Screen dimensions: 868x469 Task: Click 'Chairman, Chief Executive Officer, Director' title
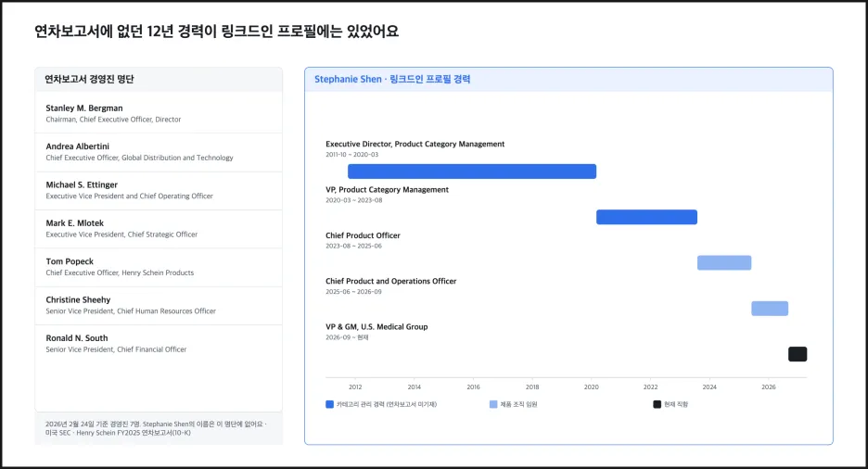click(113, 120)
